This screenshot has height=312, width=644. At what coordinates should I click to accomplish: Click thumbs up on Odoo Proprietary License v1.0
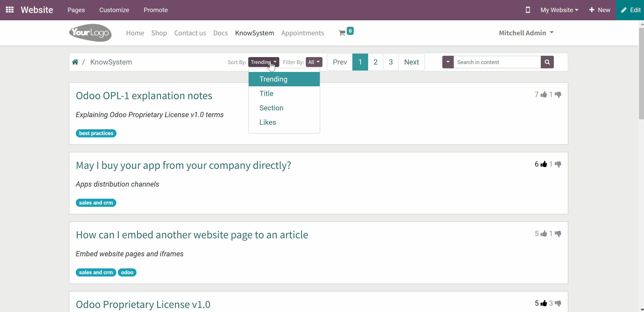coord(543,303)
